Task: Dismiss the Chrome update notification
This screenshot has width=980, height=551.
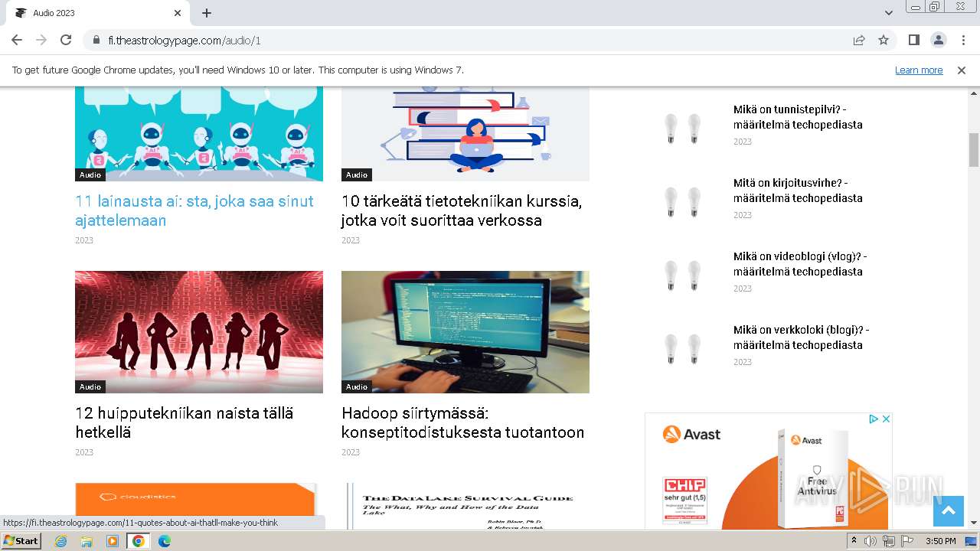Action: tap(962, 70)
